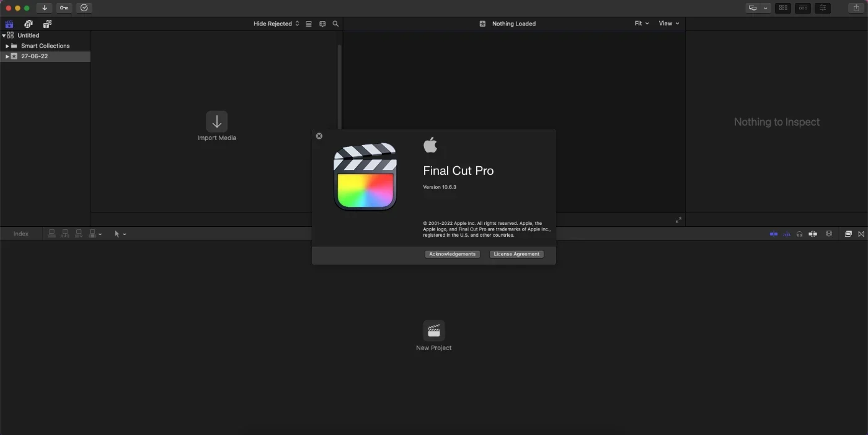Close the About Final Cut Pro dialog
Viewport: 868px width, 435px height.
(x=319, y=136)
